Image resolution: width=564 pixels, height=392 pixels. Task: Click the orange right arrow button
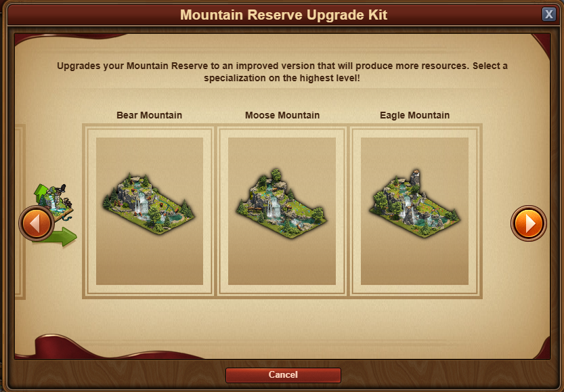click(x=528, y=223)
